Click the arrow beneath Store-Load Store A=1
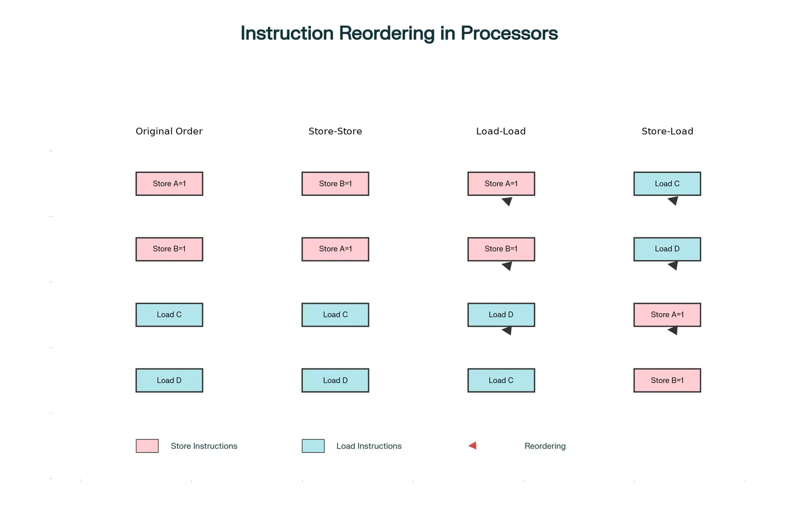The height and width of the screenshot is (532, 798). (x=673, y=331)
